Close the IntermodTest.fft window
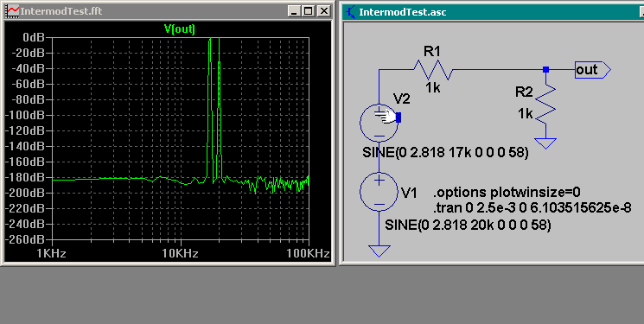 [324, 11]
